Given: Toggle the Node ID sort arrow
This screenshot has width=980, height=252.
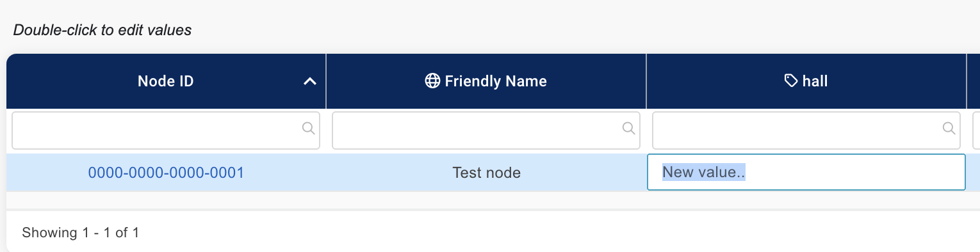Looking at the screenshot, I should point(310,81).
